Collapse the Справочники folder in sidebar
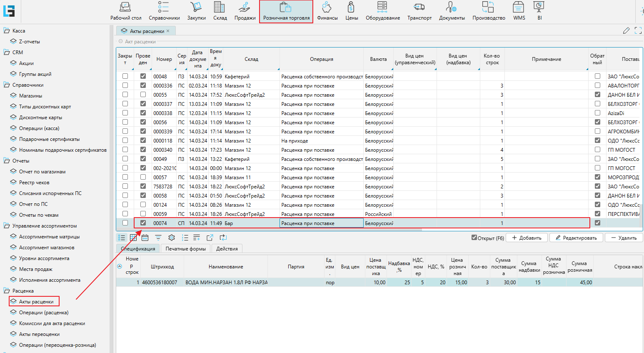 pos(7,85)
